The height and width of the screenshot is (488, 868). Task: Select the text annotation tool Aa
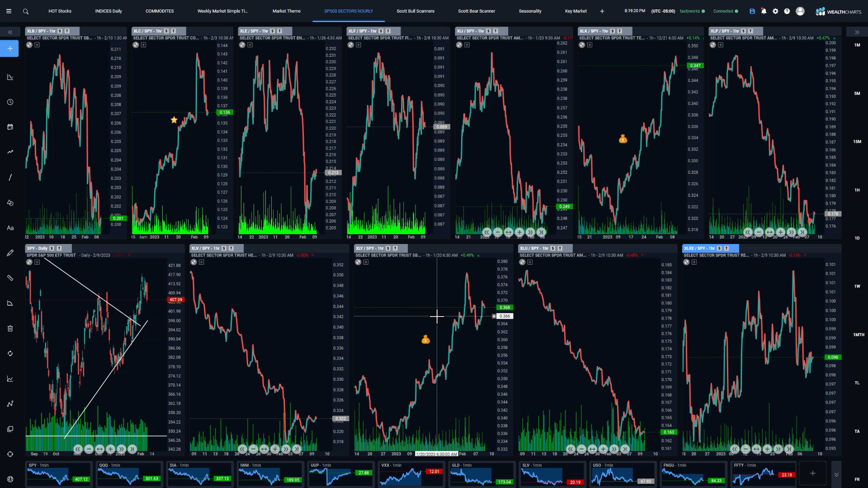point(10,228)
